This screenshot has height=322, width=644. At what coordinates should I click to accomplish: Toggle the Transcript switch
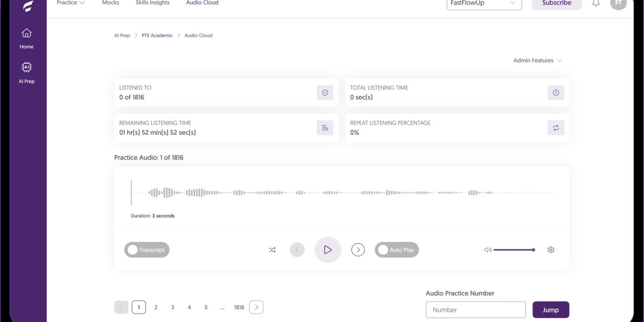[147, 250]
